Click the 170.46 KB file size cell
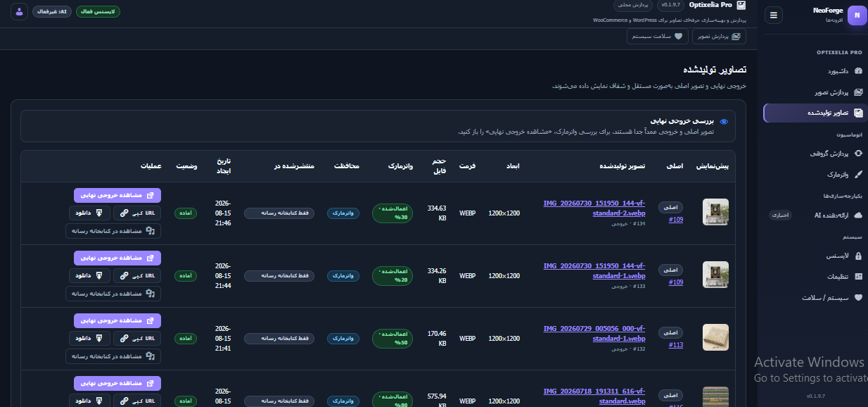868x407 pixels. tap(437, 338)
